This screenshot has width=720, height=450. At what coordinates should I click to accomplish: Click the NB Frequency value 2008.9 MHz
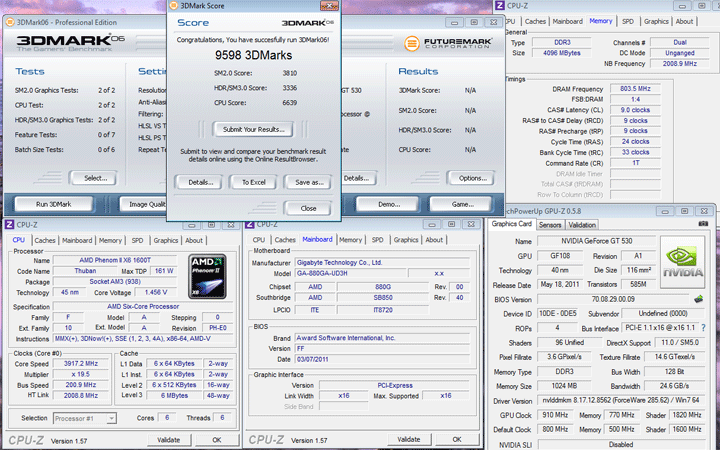[x=680, y=64]
